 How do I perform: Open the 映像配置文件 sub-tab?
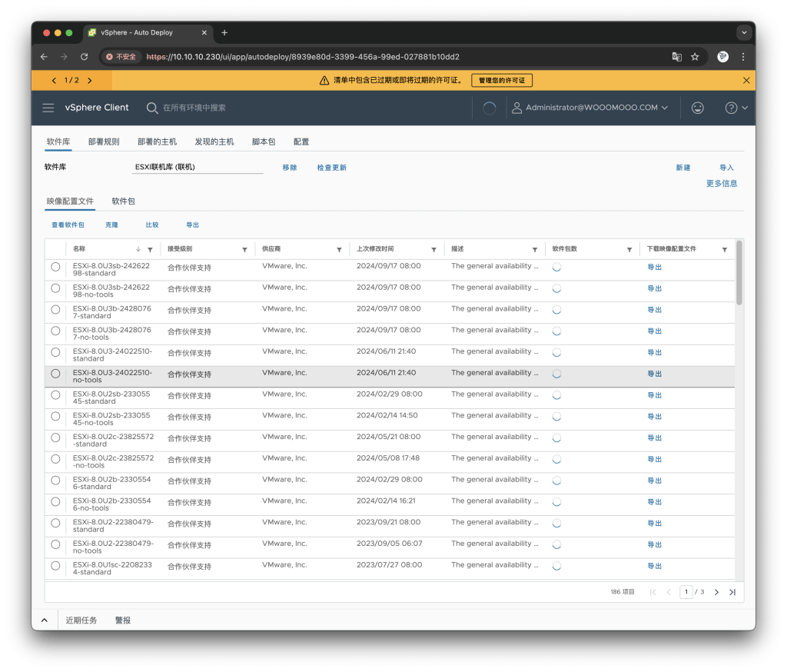point(70,201)
